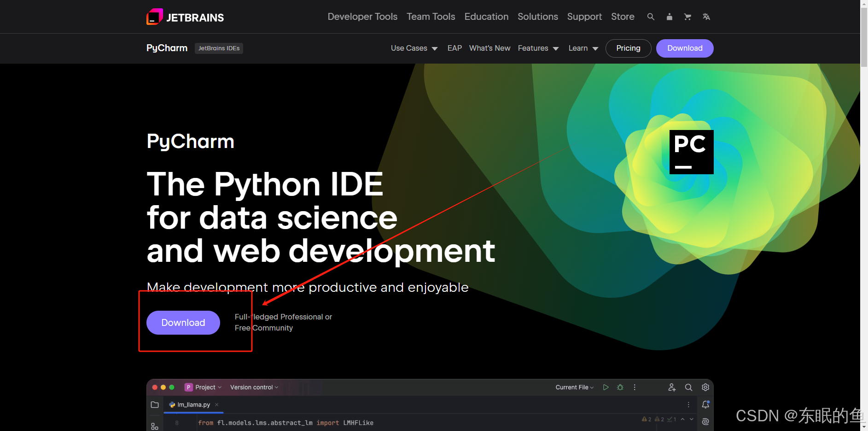The image size is (868, 431).
Task: Open the Developer Tools menu
Action: [362, 17]
